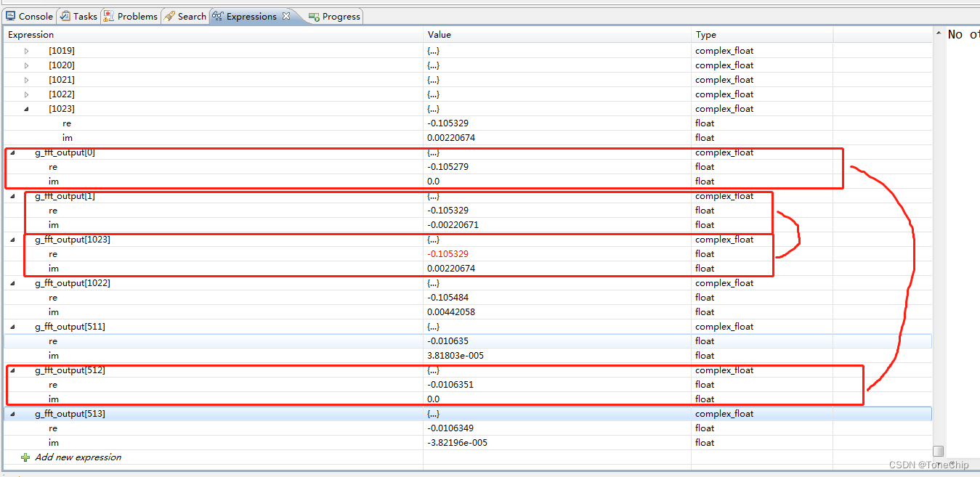Click the Value column header

coord(557,35)
